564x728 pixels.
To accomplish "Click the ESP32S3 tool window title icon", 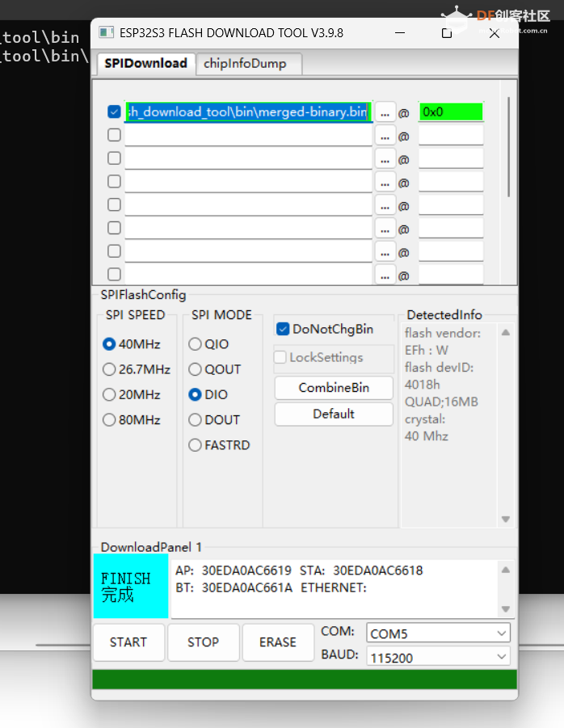I will click(x=107, y=32).
